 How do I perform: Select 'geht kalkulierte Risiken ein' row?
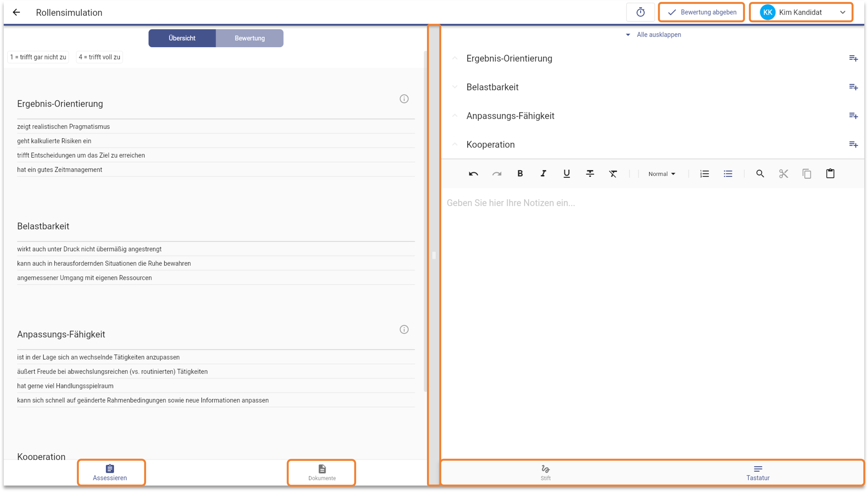click(x=216, y=141)
